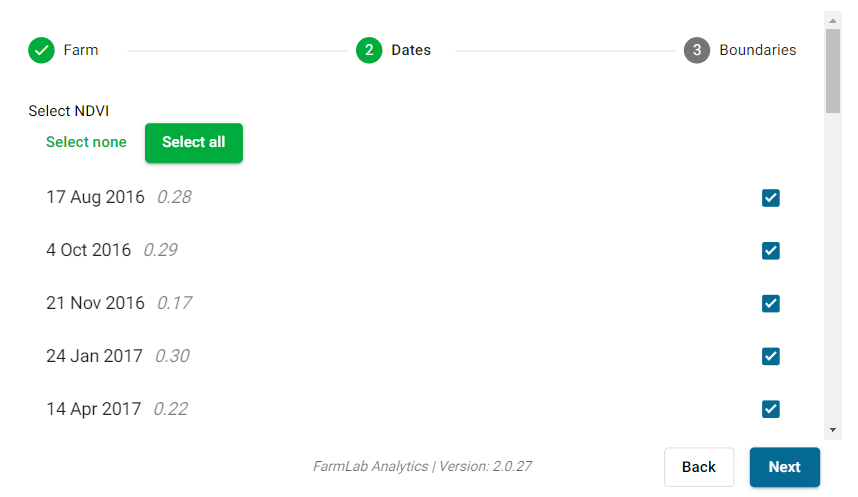Click the scrollbar down arrow
The image size is (858, 497).
point(833,429)
